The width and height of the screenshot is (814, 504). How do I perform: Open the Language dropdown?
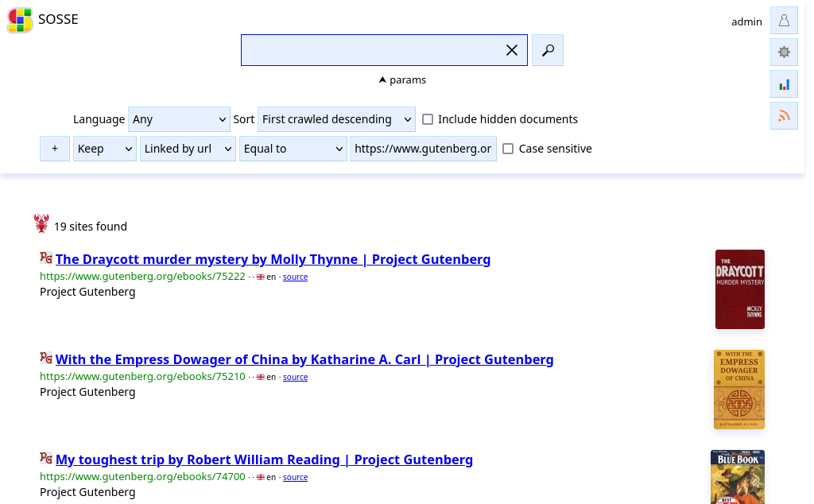[179, 119]
